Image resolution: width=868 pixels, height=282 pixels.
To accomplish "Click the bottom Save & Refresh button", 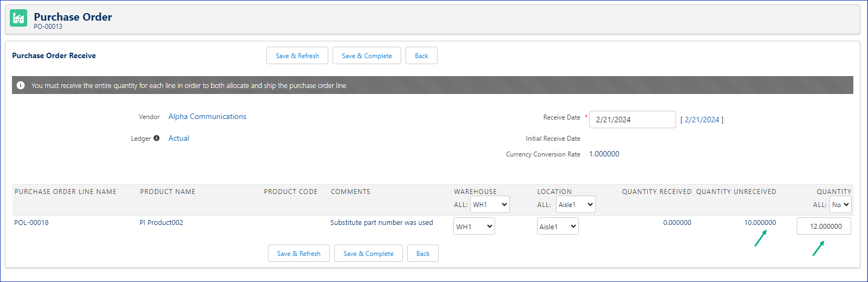I will [298, 253].
